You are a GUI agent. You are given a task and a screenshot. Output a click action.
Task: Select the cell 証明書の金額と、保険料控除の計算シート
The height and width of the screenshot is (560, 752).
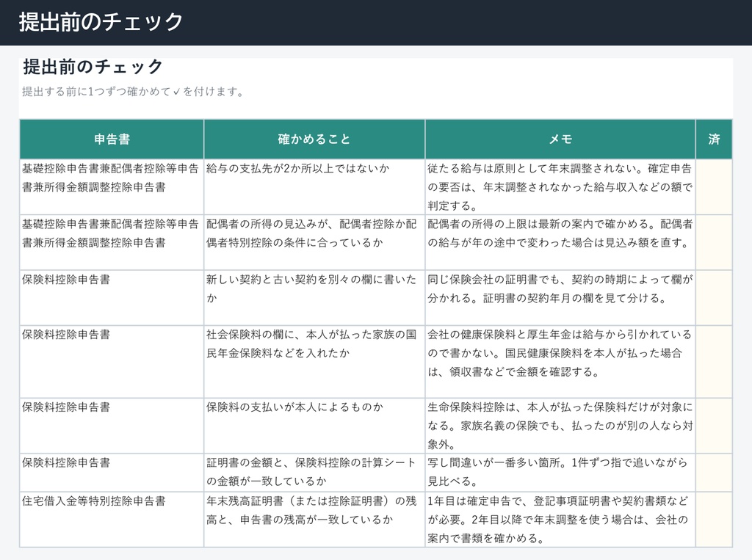(x=314, y=472)
